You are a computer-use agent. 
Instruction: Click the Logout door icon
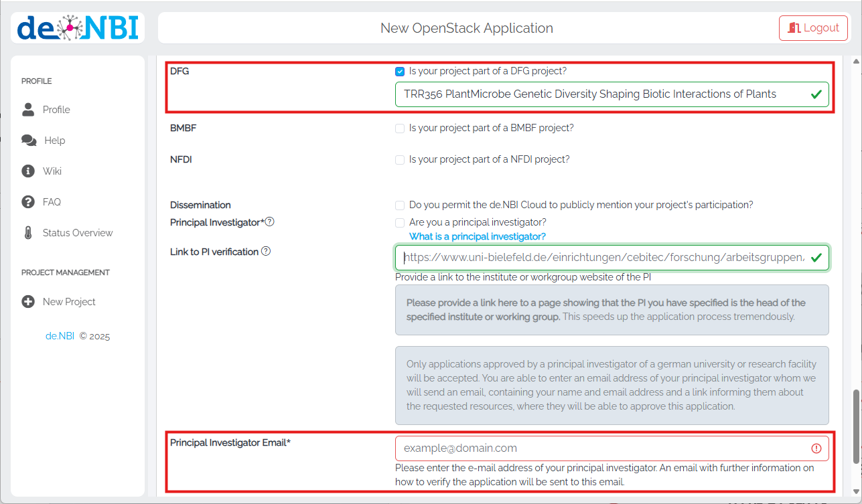[x=794, y=28]
